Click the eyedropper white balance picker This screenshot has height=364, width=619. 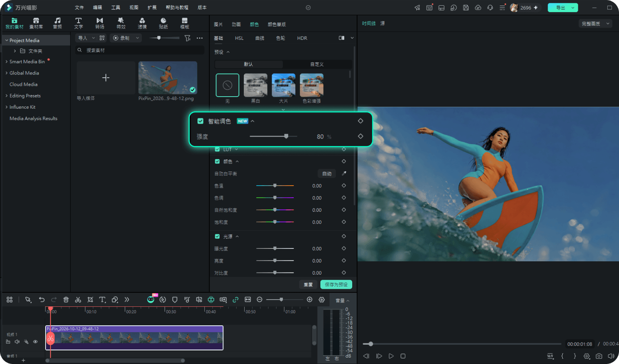(344, 174)
